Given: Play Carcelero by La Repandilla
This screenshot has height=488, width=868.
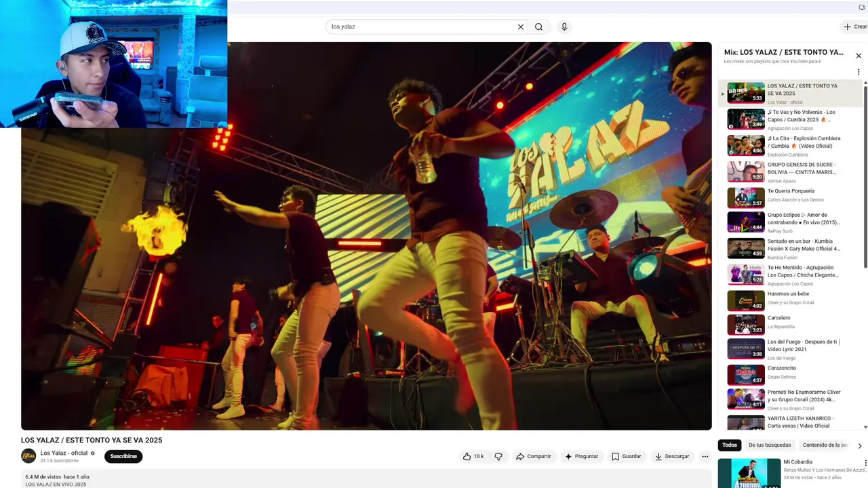Looking at the screenshot, I should point(791,325).
